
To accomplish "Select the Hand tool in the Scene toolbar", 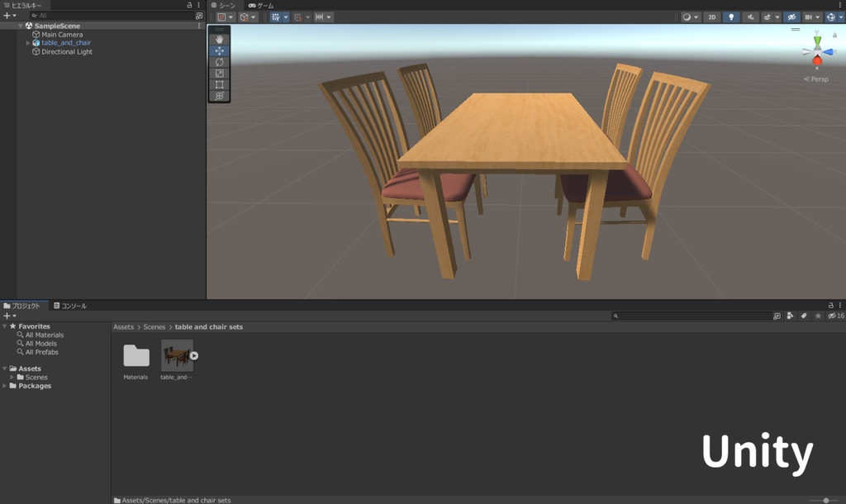I will click(x=220, y=37).
